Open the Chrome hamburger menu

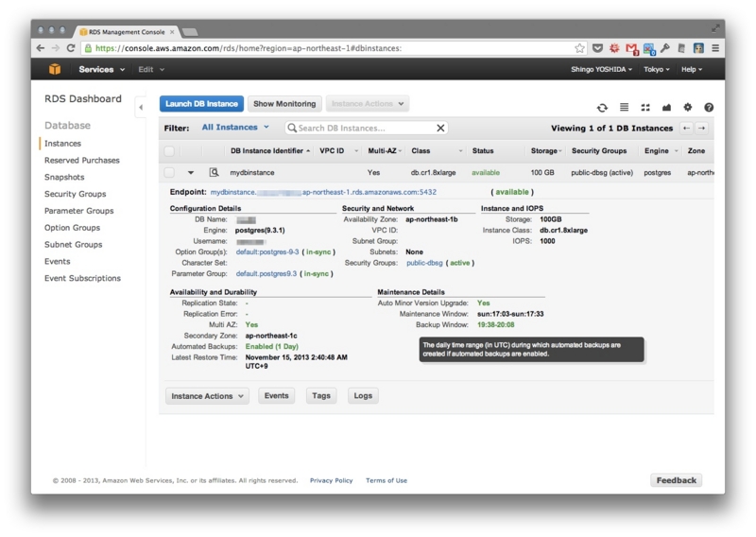715,48
